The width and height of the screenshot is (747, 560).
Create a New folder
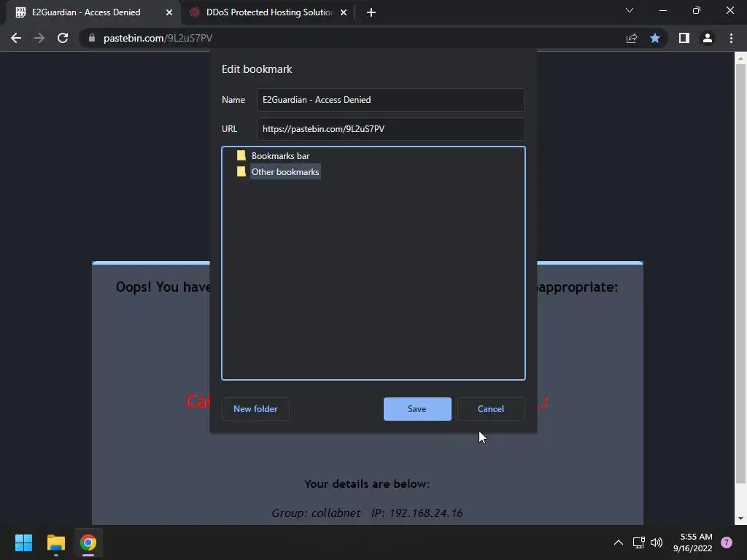click(x=255, y=409)
